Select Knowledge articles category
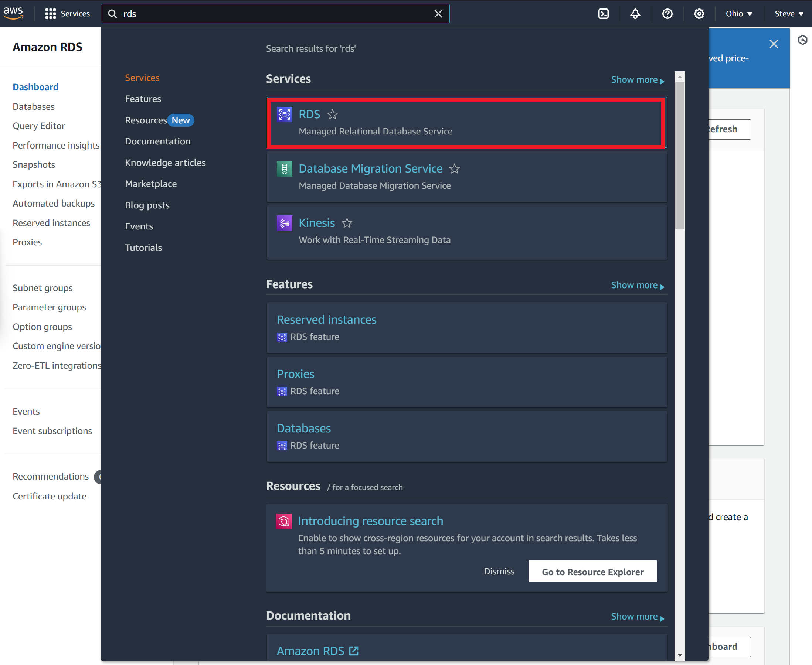Viewport: 812px width, 665px height. (165, 163)
